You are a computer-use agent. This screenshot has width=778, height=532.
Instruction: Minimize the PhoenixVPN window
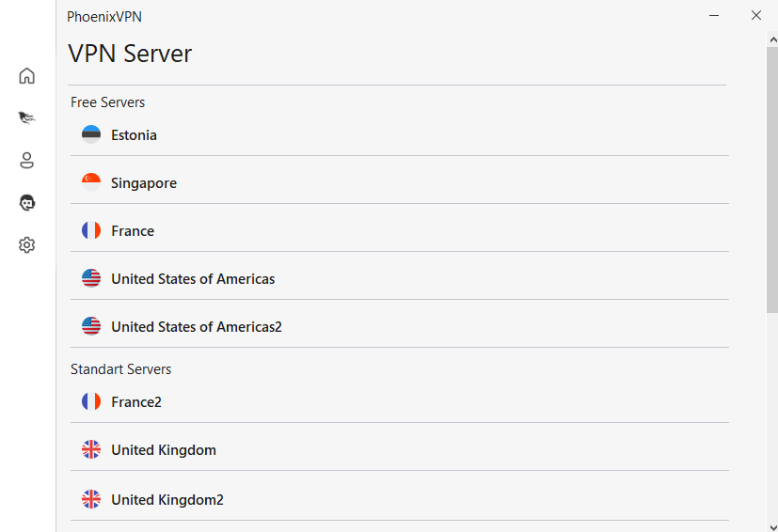(x=714, y=16)
